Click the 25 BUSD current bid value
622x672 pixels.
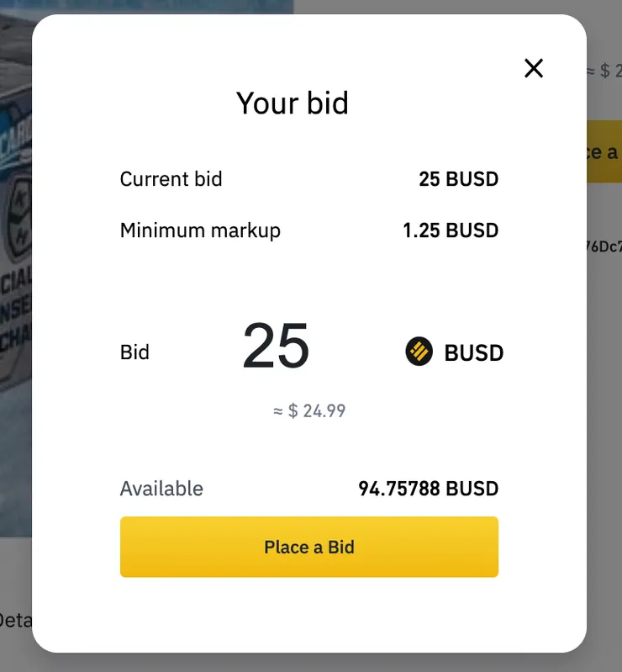458,179
